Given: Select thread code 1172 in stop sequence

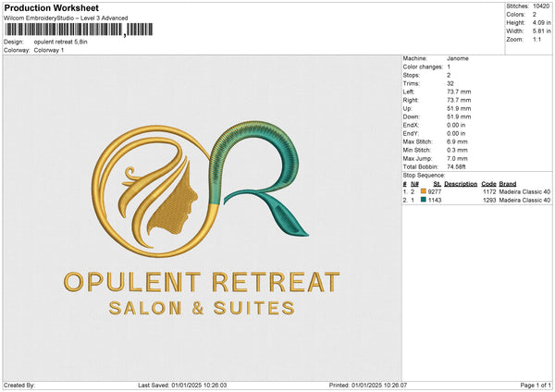Looking at the screenshot, I should tap(489, 191).
